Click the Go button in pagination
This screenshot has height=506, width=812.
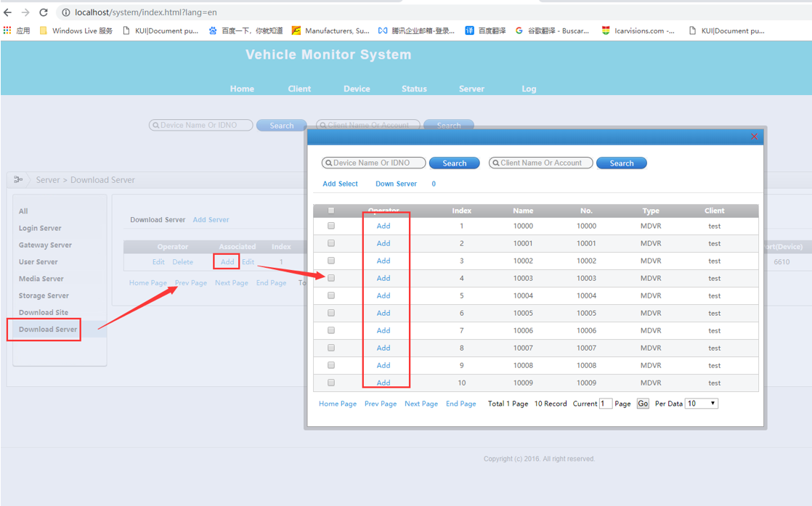coord(643,404)
